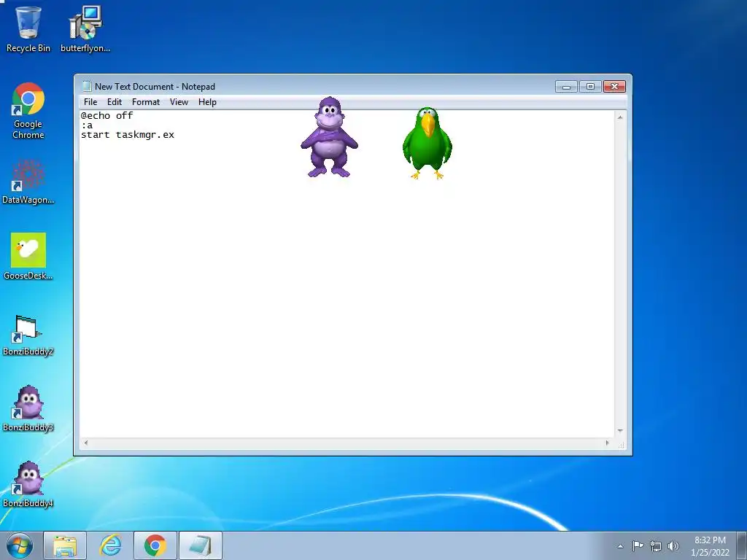
Task: Select the BonziBuddy3 desktop shortcut
Action: coord(28,408)
